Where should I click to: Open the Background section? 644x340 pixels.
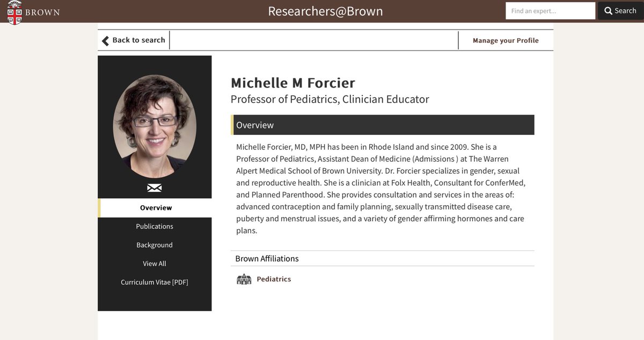[x=155, y=245]
